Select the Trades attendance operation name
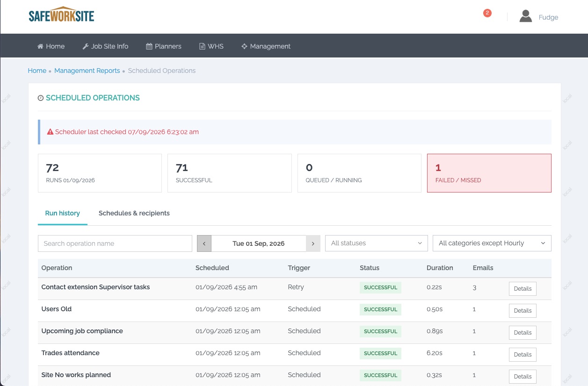The width and height of the screenshot is (588, 386). 71,353
